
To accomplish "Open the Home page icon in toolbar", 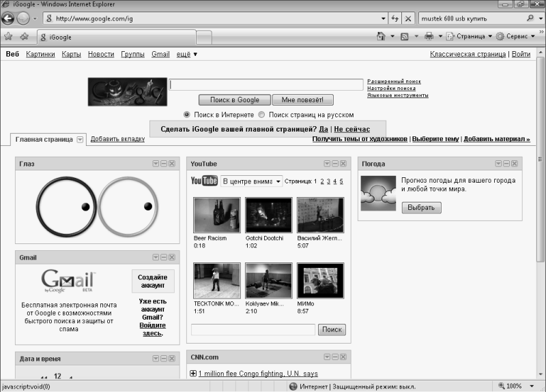I will click(x=382, y=36).
